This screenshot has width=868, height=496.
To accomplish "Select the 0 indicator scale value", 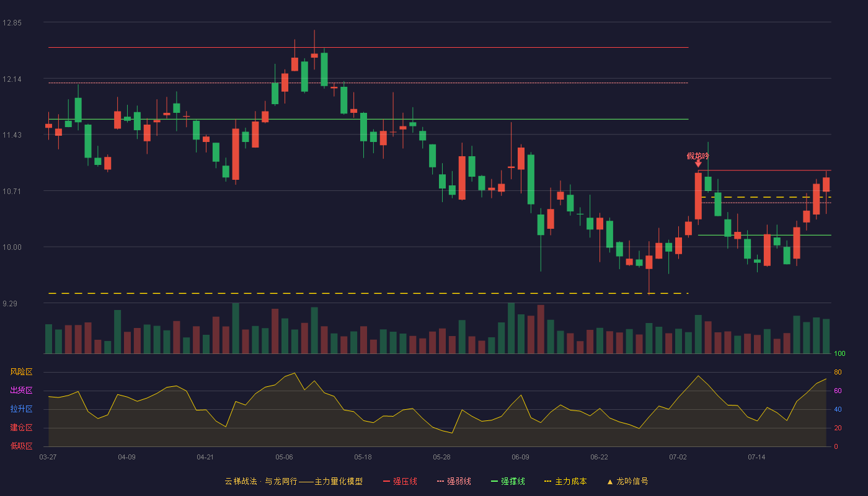I will point(836,447).
